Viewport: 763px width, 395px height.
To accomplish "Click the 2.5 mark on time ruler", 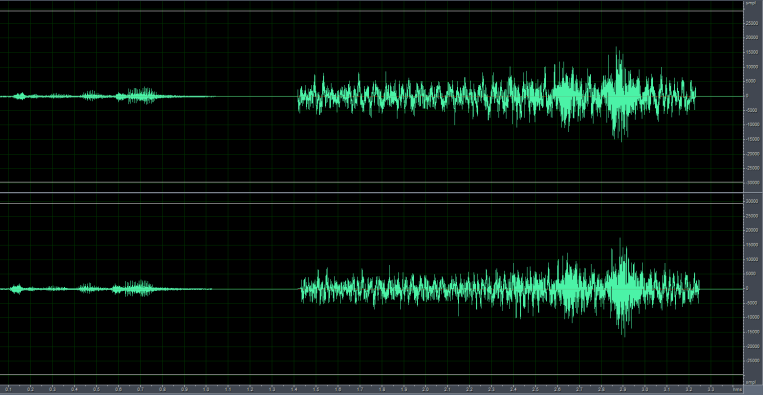I will pyautogui.click(x=535, y=390).
